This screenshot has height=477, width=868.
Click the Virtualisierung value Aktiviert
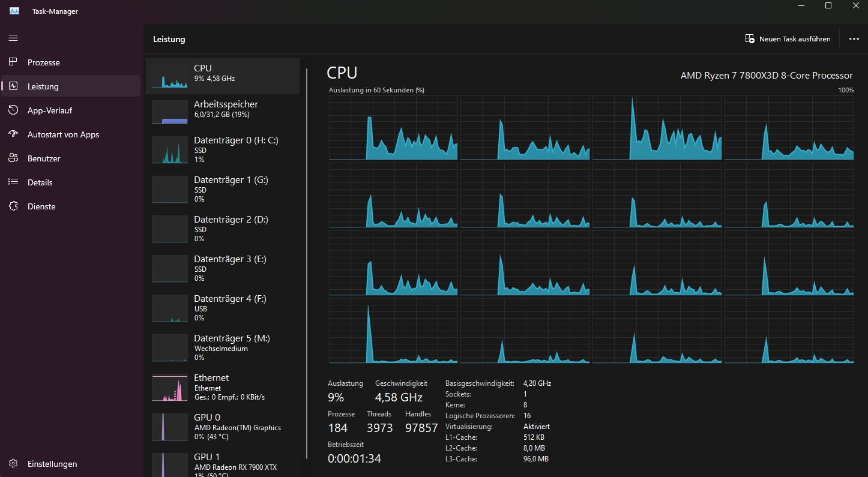click(537, 427)
